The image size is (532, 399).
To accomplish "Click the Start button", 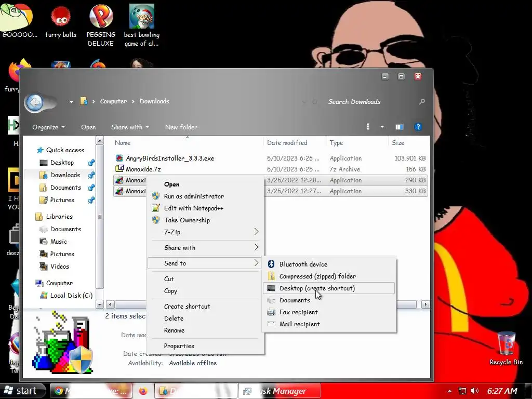I will (x=22, y=391).
